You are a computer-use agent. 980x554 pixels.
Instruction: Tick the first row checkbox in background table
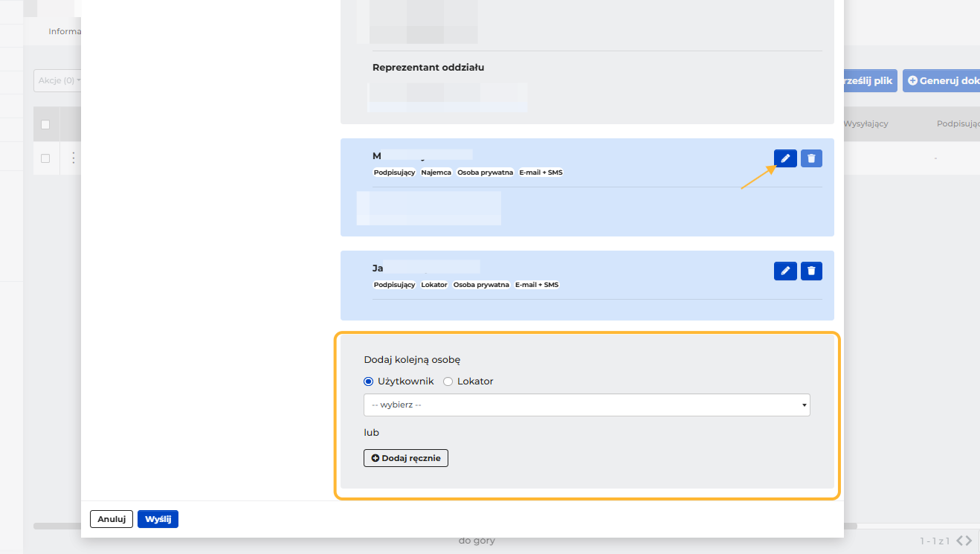click(x=45, y=158)
